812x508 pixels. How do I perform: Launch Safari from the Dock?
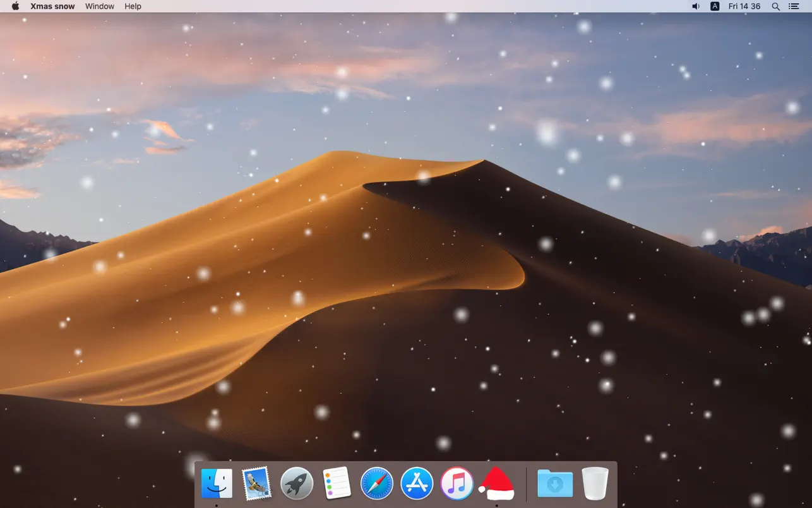[377, 483]
